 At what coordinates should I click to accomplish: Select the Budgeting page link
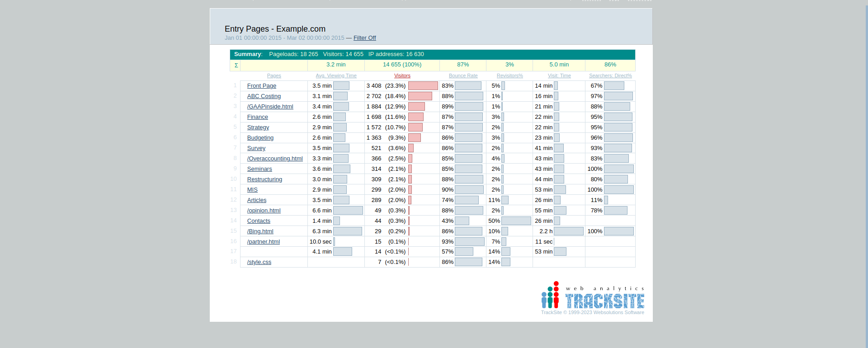[x=260, y=138]
